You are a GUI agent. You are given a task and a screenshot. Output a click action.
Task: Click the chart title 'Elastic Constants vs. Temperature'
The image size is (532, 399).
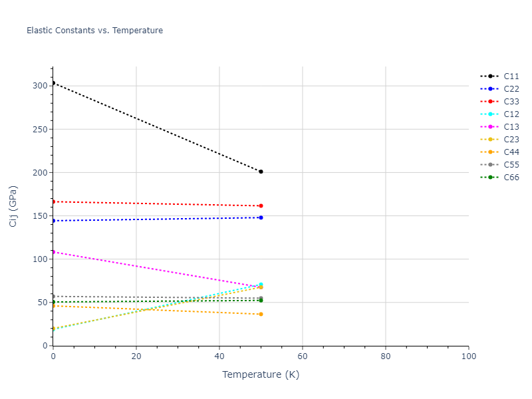pos(94,31)
